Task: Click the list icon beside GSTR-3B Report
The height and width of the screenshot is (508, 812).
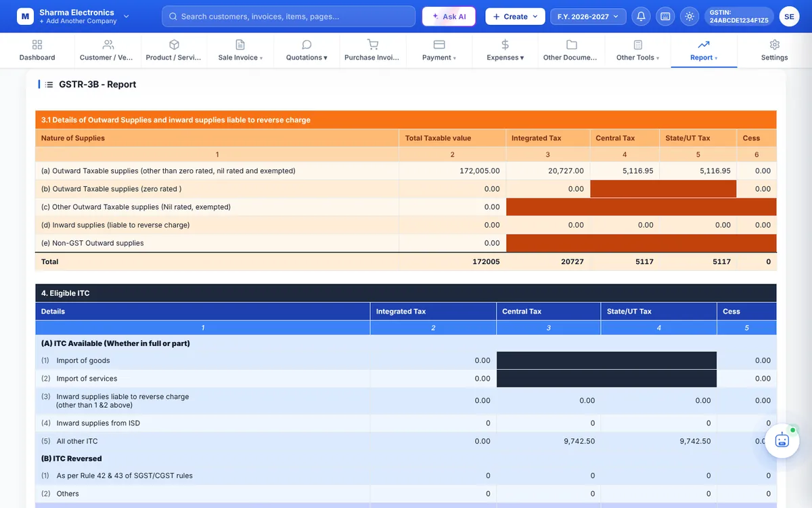Action: (x=49, y=85)
